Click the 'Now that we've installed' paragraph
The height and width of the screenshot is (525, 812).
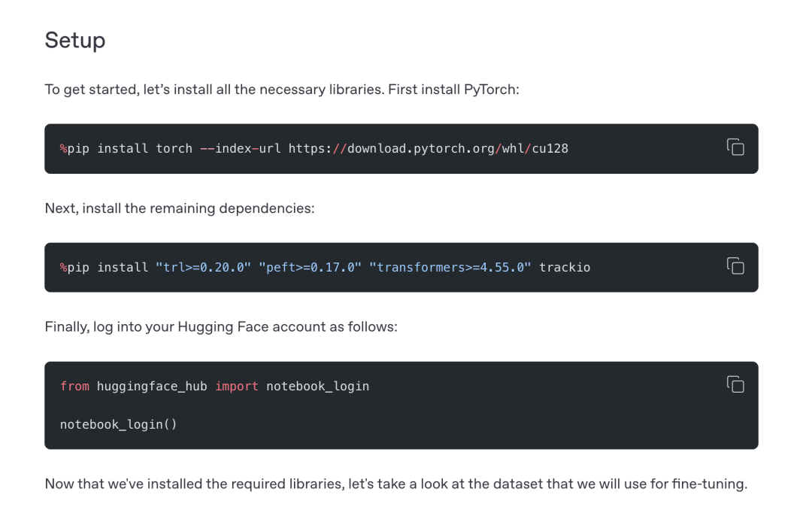396,484
